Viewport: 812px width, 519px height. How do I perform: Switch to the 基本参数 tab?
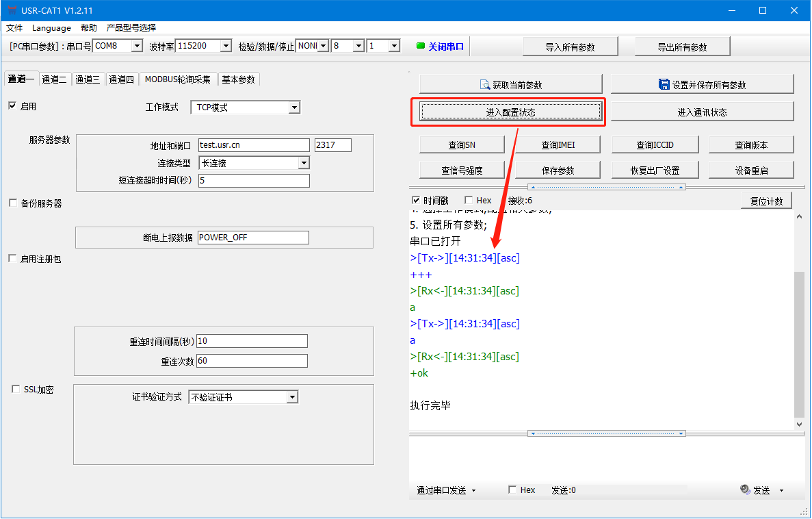pyautogui.click(x=238, y=79)
